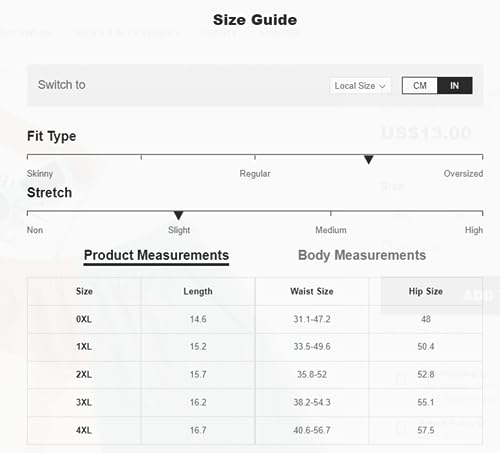Click the 2XL size label
Image resolution: width=500 pixels, height=453 pixels.
pos(84,375)
